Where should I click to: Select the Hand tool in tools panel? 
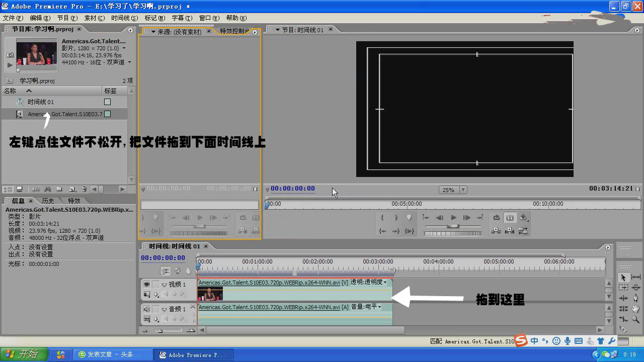point(635,309)
